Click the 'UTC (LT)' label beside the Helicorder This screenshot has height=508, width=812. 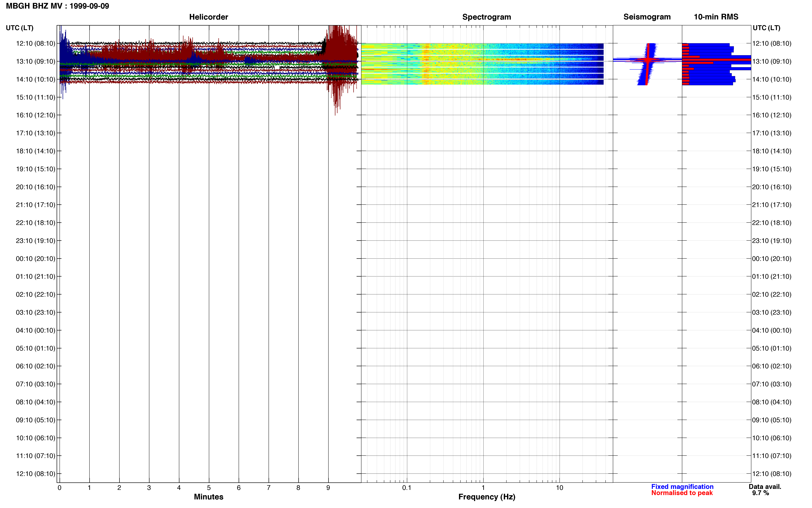click(19, 28)
